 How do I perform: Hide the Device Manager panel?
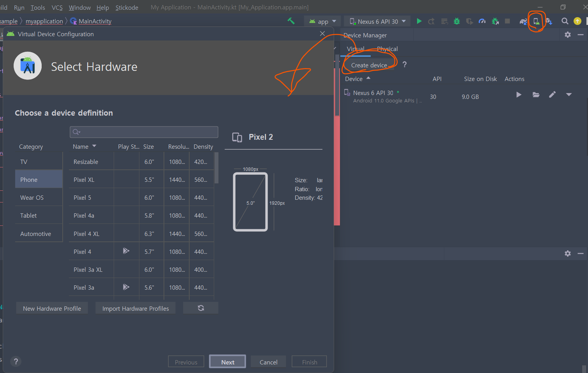pos(581,35)
